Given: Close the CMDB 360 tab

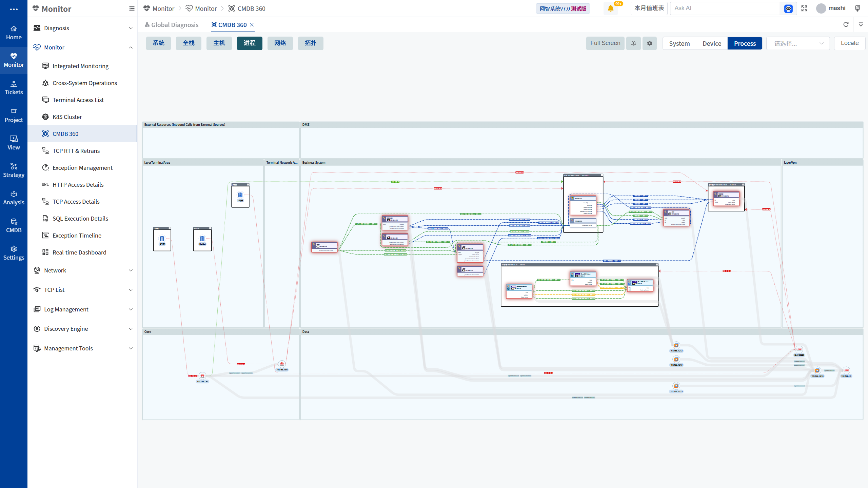Looking at the screenshot, I should 252,25.
